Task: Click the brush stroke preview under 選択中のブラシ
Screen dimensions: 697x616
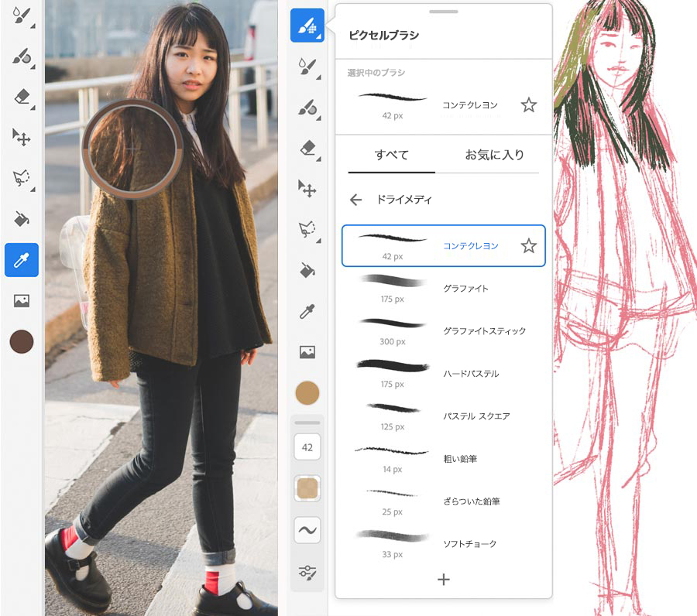Action: [392, 97]
